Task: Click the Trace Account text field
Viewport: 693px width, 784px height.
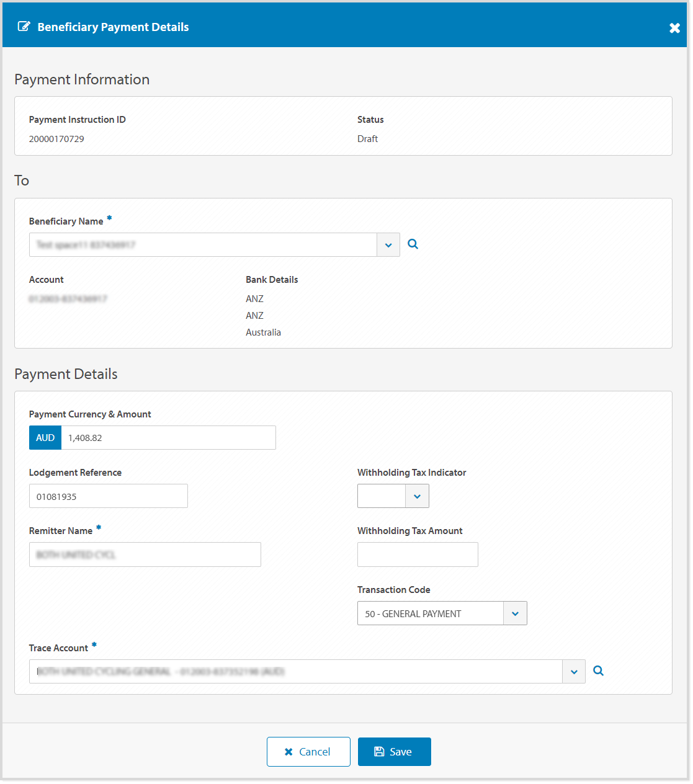Action: [295, 672]
